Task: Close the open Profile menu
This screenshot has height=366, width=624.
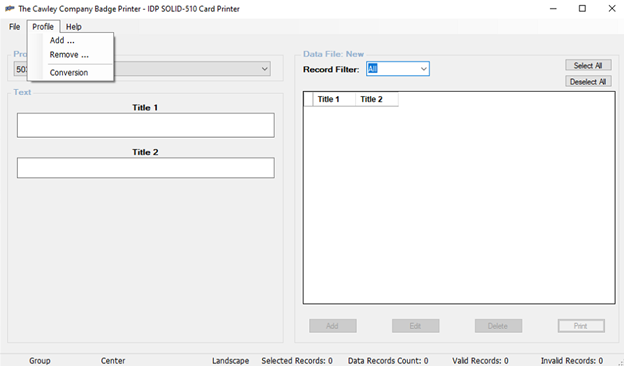Action: pos(43,27)
